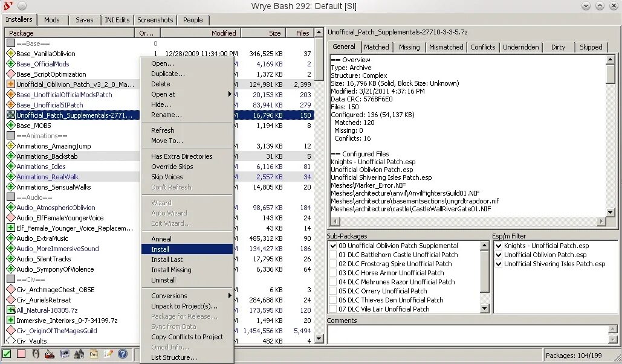This screenshot has width=622, height=364.
Task: Sort by the Package column header
Action: [x=70, y=33]
